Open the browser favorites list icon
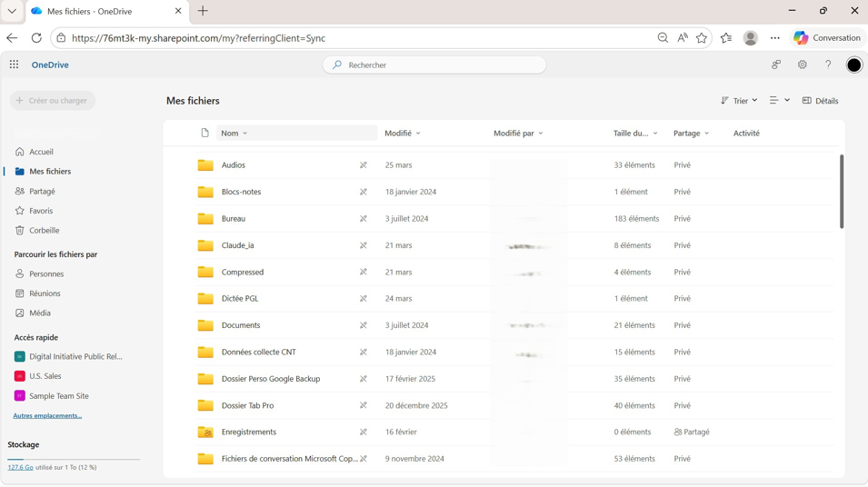Viewport: 868px width, 487px height. tap(726, 37)
